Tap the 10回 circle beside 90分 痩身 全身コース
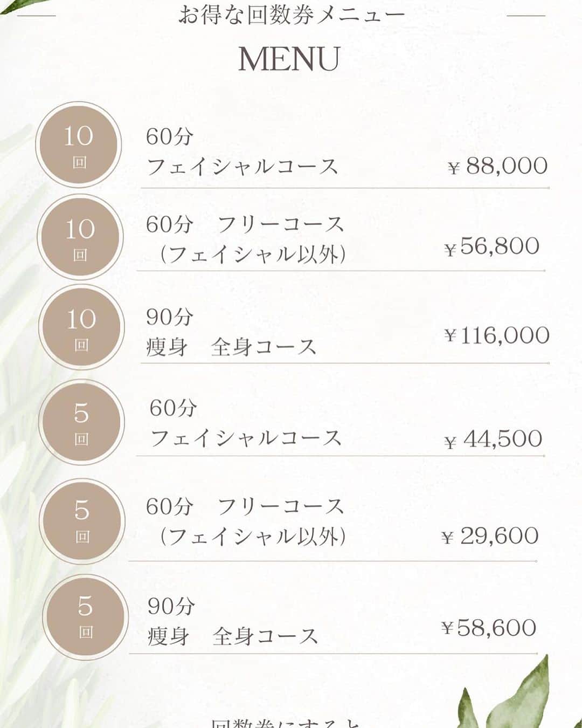This screenshot has width=582, height=728. 81,327
